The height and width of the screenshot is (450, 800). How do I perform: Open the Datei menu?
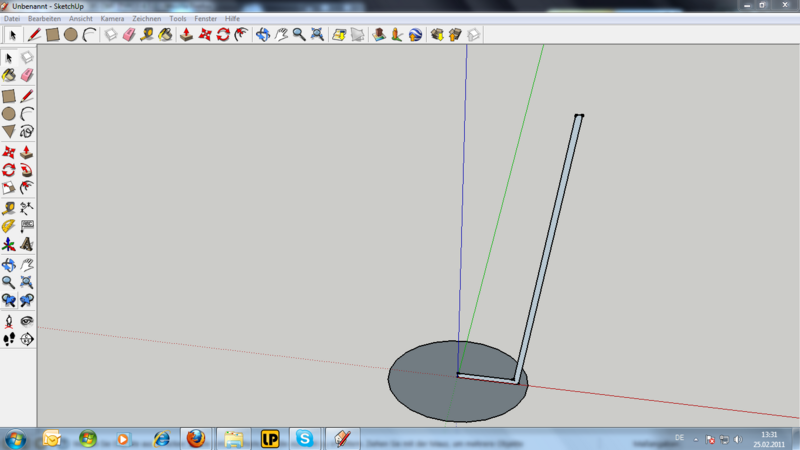[12, 18]
